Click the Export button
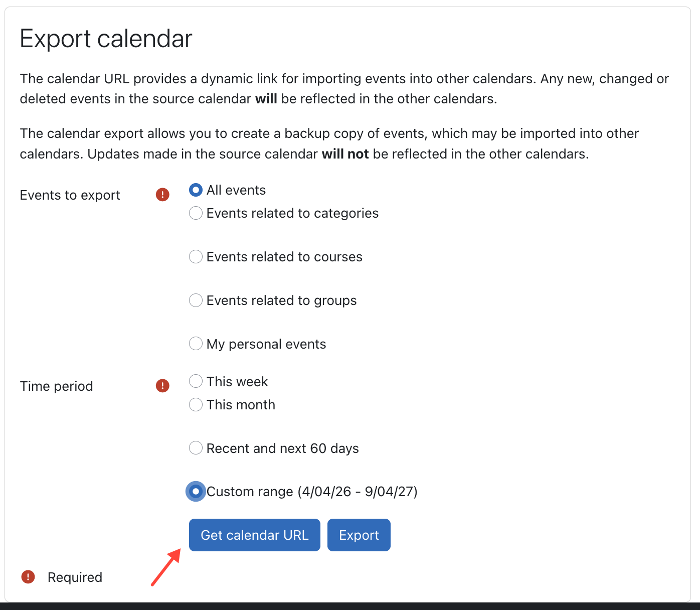 pyautogui.click(x=359, y=535)
